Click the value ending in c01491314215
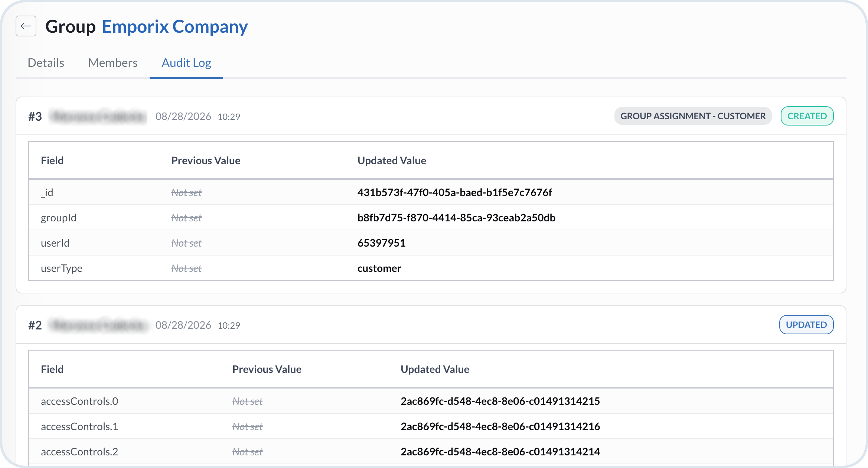Viewport: 868px width, 468px height. point(500,401)
